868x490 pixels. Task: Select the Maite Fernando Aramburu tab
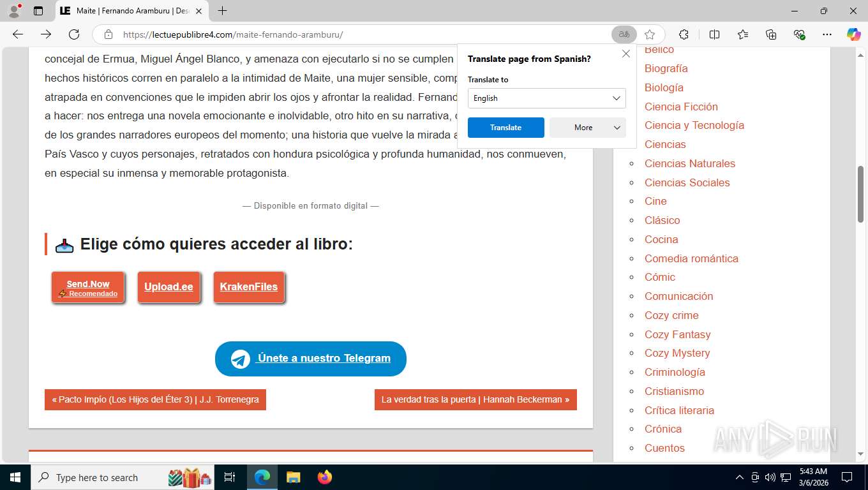pyautogui.click(x=132, y=11)
